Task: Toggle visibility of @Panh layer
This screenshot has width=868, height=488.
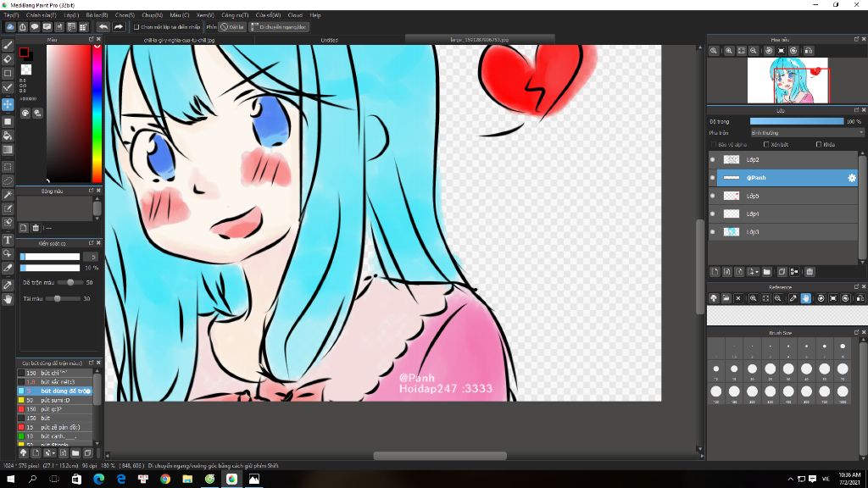Action: [713, 178]
